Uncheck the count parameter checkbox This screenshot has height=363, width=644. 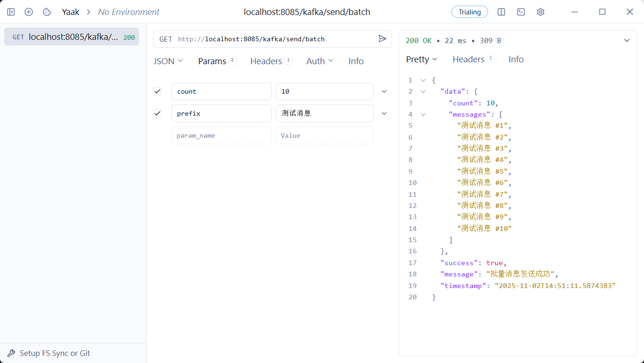pos(157,91)
